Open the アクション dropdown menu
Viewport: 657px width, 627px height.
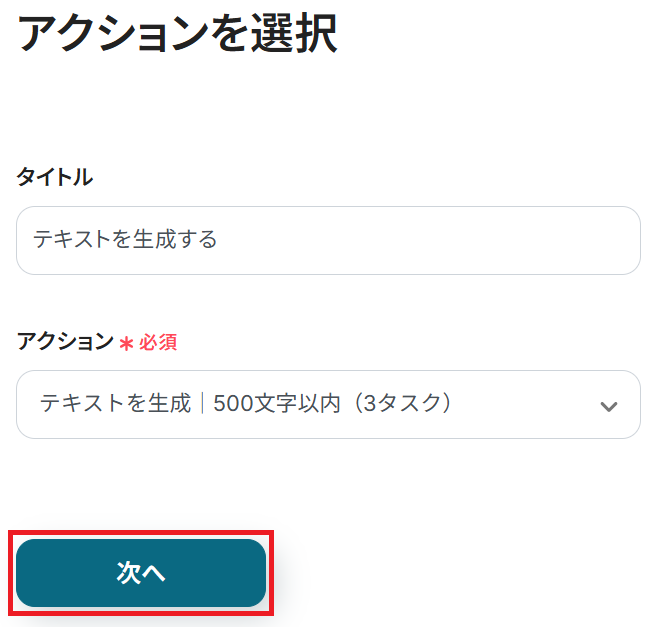(328, 404)
